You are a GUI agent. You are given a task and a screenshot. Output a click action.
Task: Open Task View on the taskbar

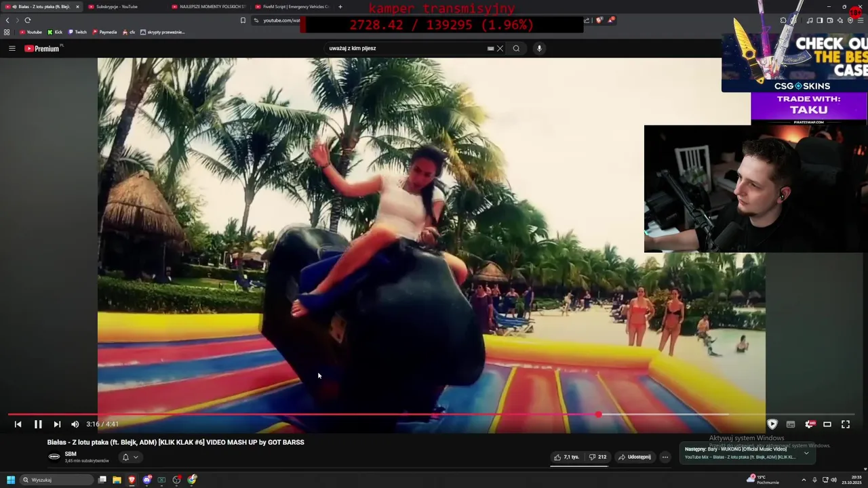pyautogui.click(x=102, y=480)
